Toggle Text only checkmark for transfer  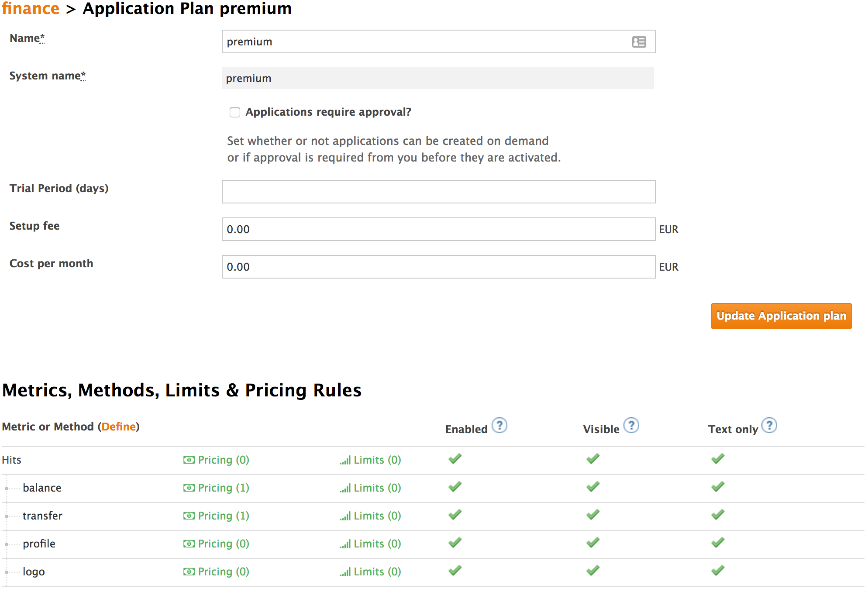pos(717,515)
